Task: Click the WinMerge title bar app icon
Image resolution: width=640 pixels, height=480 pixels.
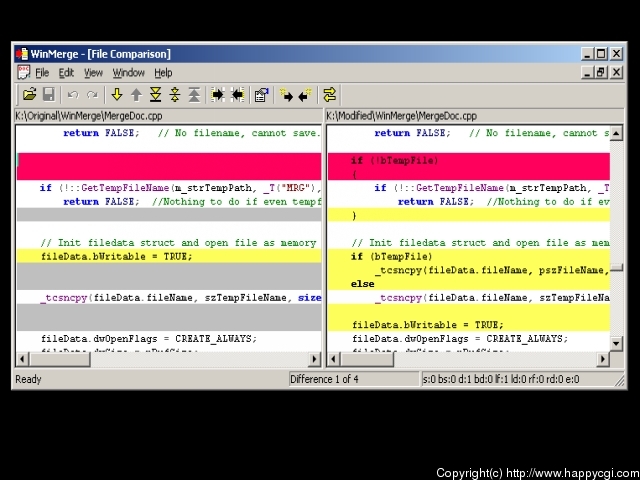Action: (22, 54)
